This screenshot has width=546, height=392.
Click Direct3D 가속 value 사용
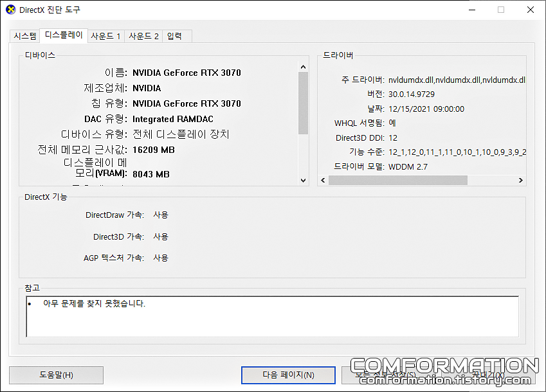(161, 237)
